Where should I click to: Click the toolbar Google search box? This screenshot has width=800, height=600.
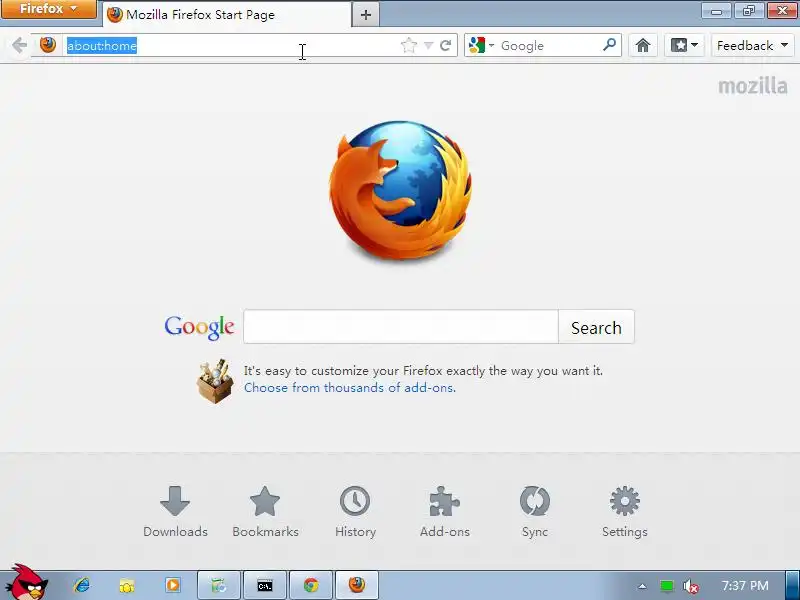click(x=548, y=45)
